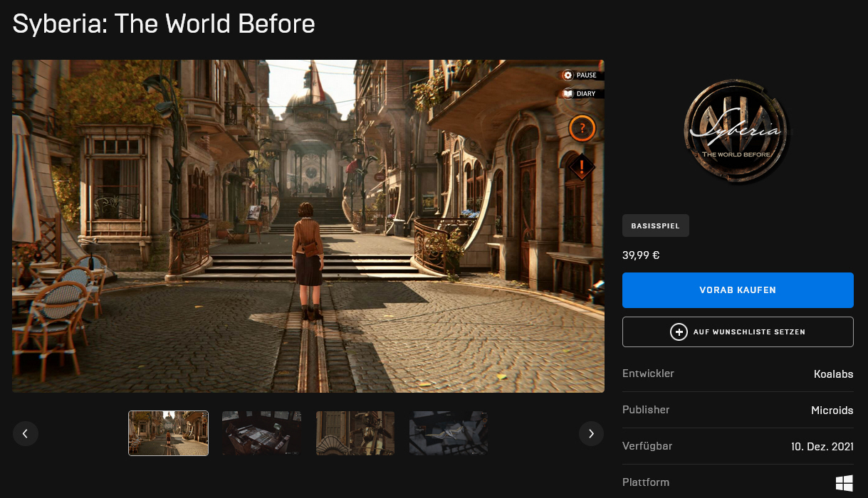Select the fourth dark room thumbnail

(x=449, y=433)
